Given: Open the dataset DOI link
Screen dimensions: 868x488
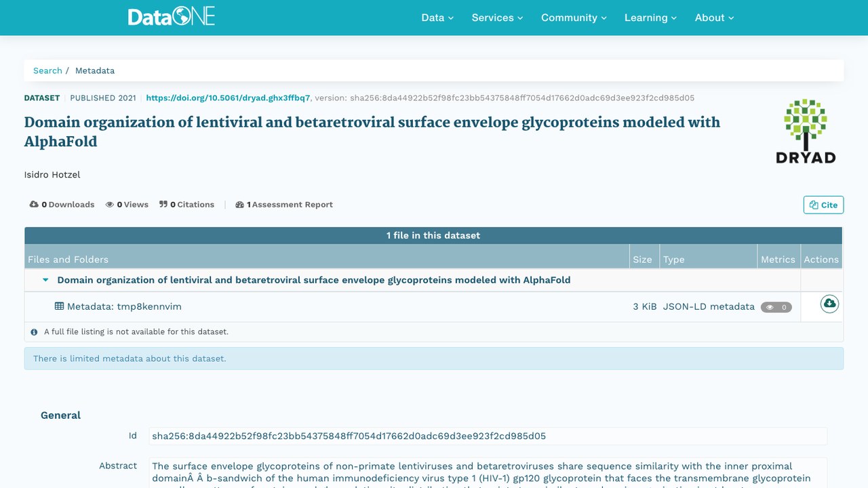Looking at the screenshot, I should pos(229,98).
